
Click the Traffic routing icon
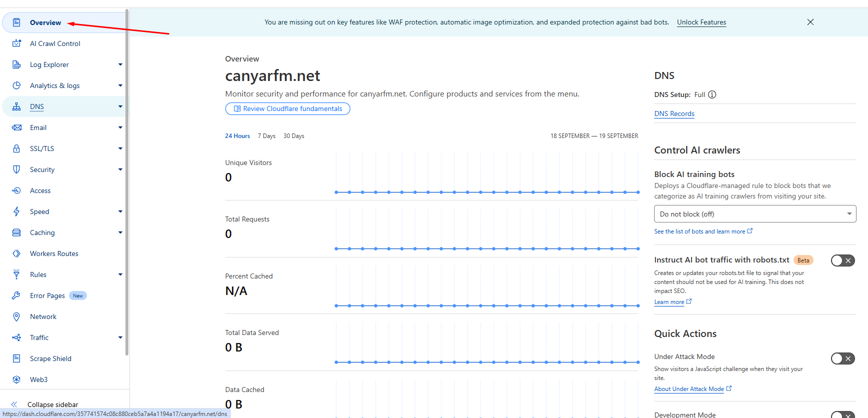pyautogui.click(x=16, y=337)
